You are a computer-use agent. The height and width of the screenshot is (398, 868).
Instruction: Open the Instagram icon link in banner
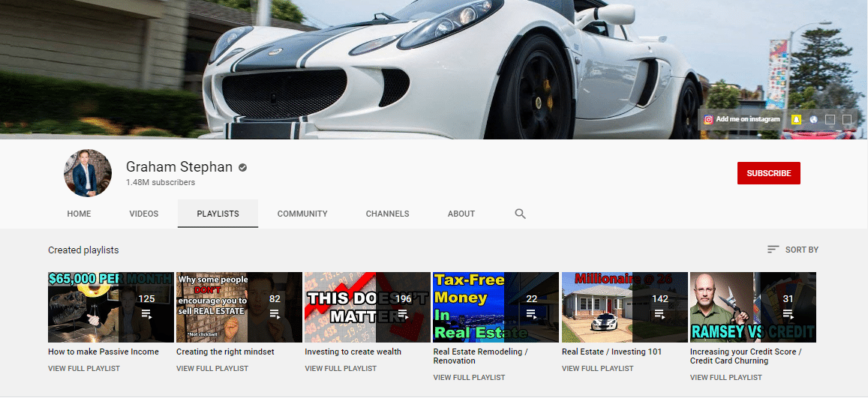708,119
